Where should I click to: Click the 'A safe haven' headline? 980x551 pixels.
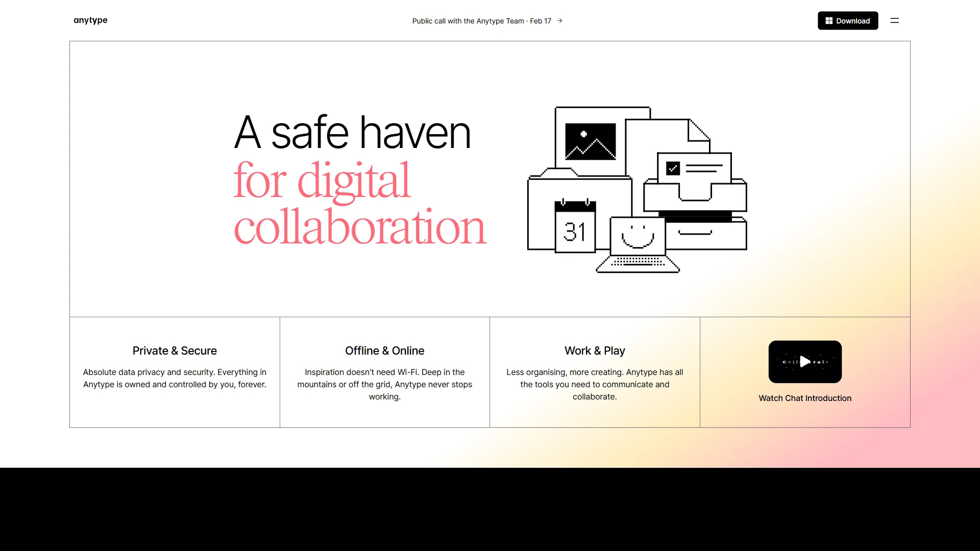tap(352, 133)
